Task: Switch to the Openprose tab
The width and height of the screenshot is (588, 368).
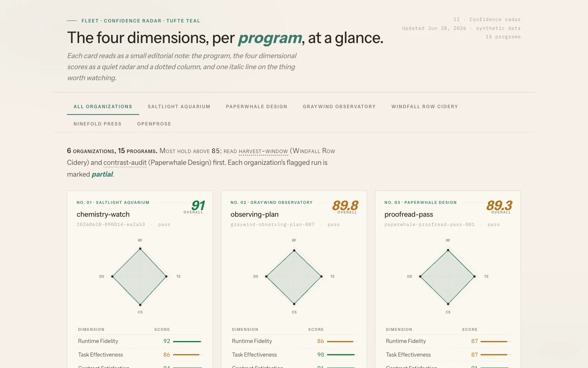Action: pyautogui.click(x=154, y=124)
